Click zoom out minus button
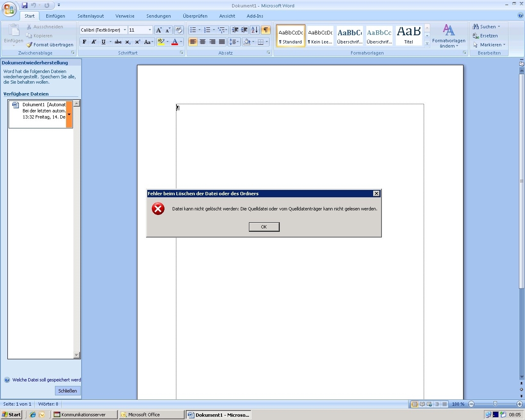The width and height of the screenshot is (525, 420). pos(471,404)
